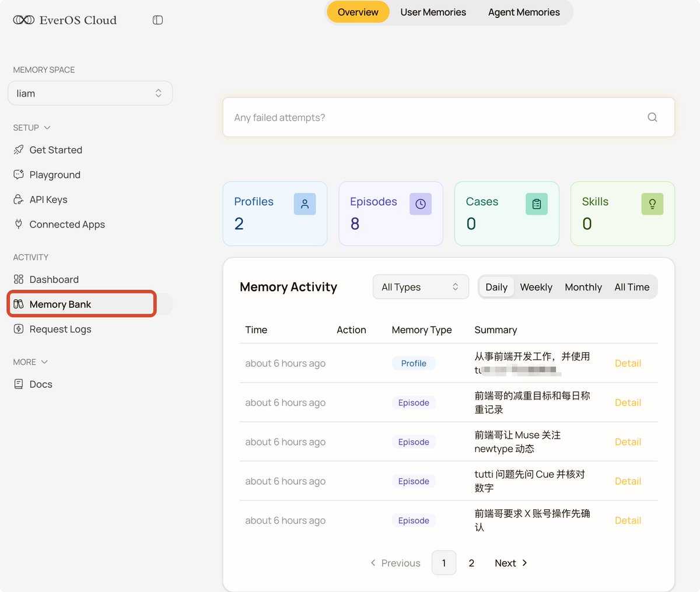The height and width of the screenshot is (592, 700).
Task: Go to the Next page
Action: click(511, 563)
